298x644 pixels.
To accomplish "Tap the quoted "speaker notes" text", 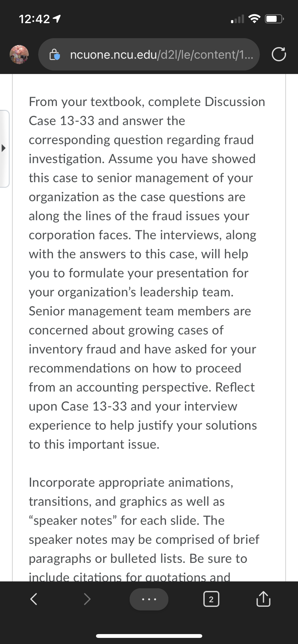I will (x=73, y=520).
